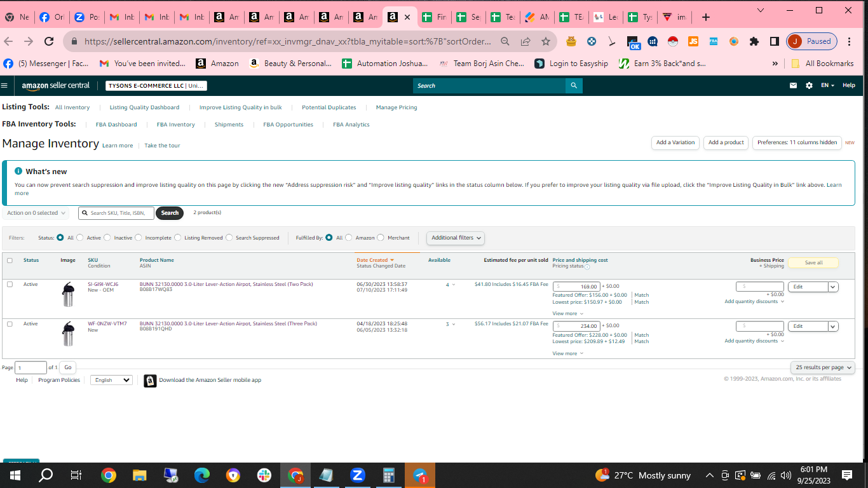Click the What's new info icon
The image size is (868, 488).
(18, 171)
